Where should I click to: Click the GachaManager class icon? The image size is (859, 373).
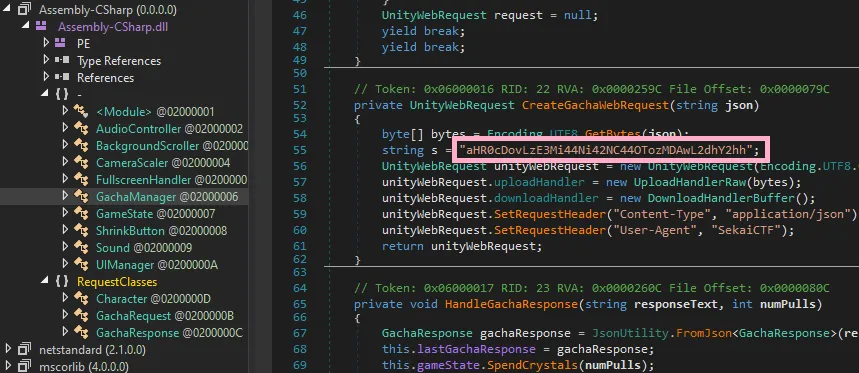point(82,196)
